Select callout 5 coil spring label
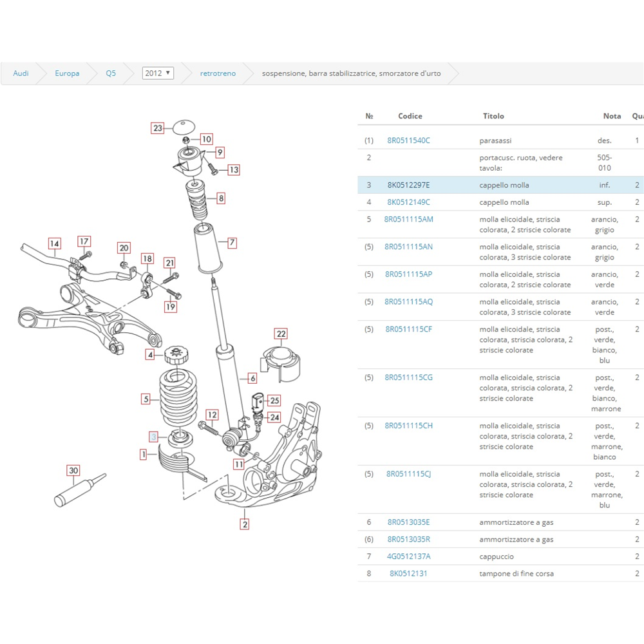 click(x=146, y=399)
